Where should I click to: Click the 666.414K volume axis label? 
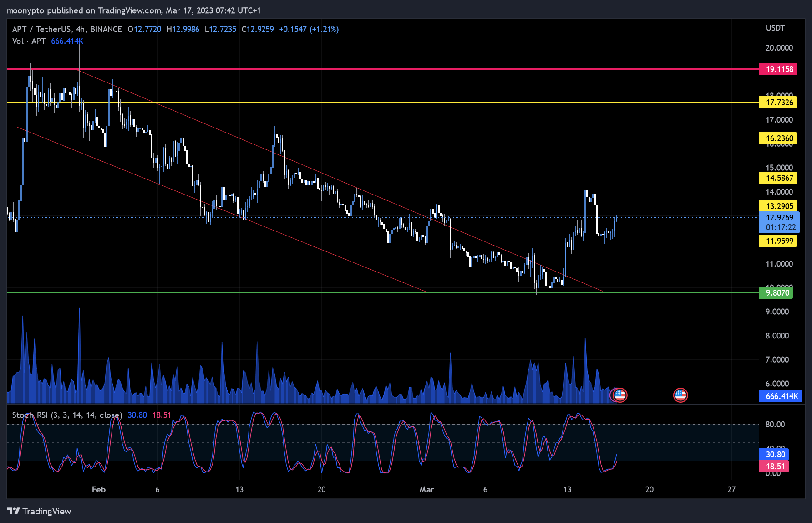click(780, 396)
